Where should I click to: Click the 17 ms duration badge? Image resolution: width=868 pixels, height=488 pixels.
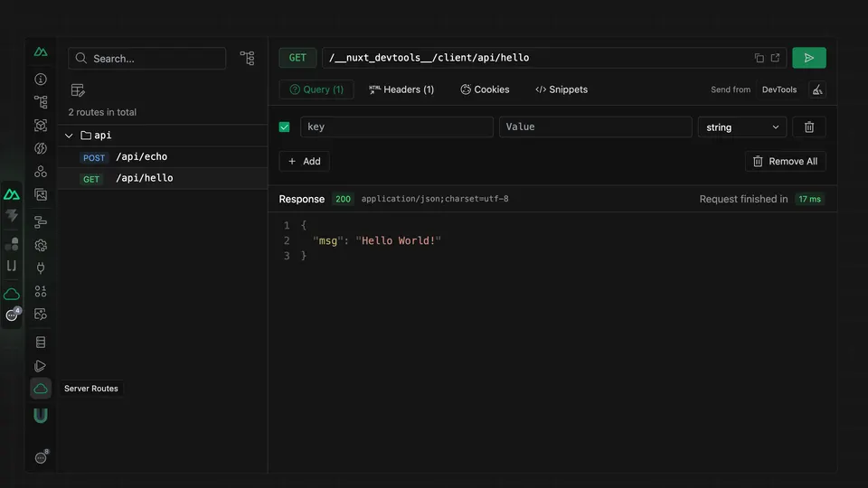point(809,199)
